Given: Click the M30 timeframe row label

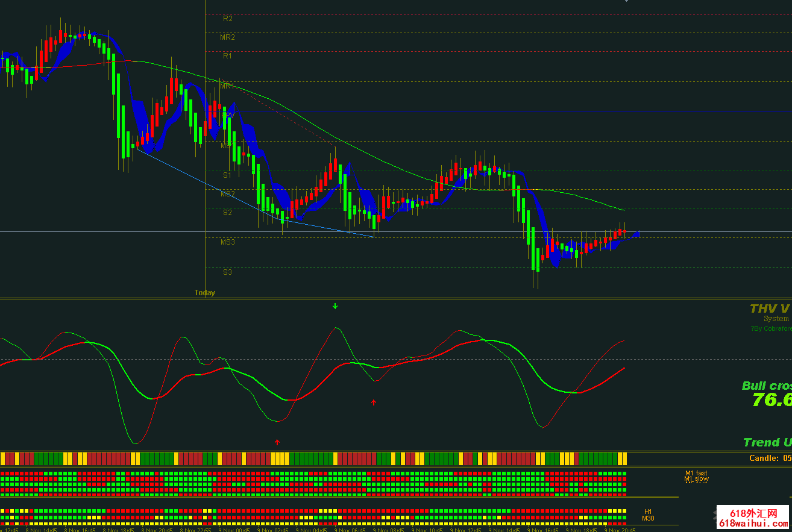Looking at the screenshot, I should [648, 518].
